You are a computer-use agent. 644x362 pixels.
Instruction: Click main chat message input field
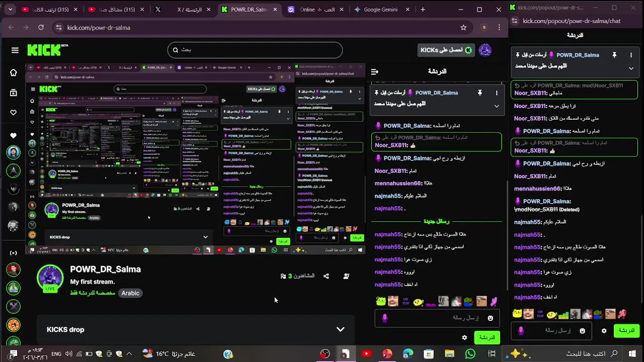tap(437, 318)
